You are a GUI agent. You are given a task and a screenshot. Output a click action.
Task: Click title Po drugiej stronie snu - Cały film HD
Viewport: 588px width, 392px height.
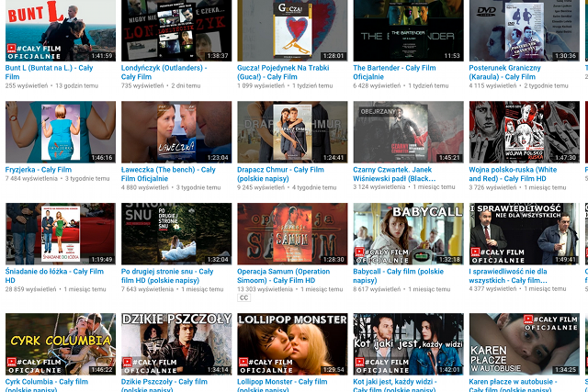(167, 275)
